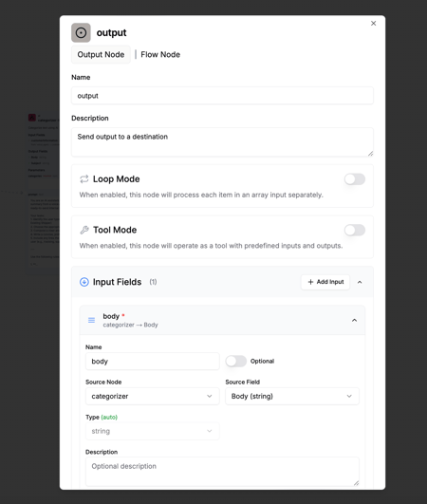The image size is (427, 504).
Task: Select the Flow Node tab
Action: pos(160,54)
